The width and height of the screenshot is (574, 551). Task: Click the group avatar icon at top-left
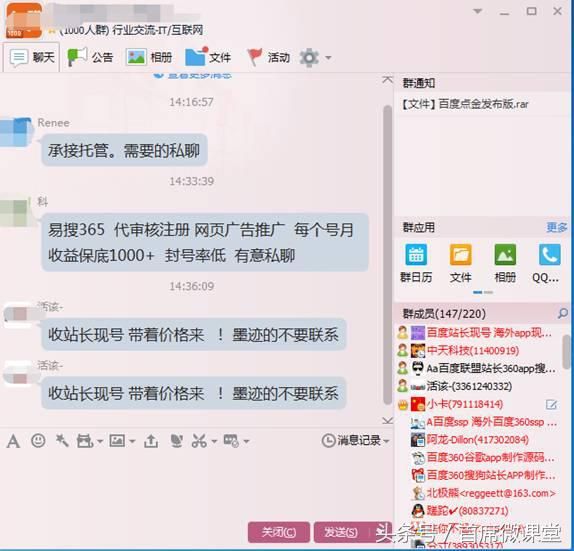click(x=24, y=20)
